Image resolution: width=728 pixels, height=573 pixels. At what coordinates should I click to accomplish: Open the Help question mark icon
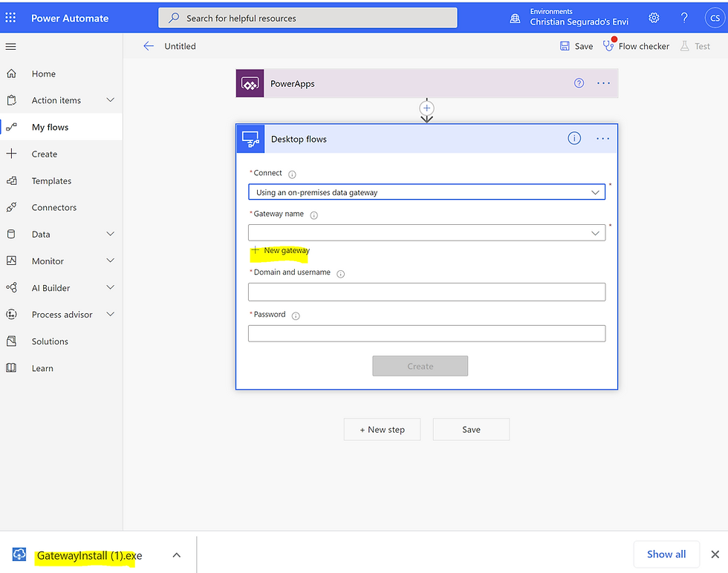click(x=684, y=18)
